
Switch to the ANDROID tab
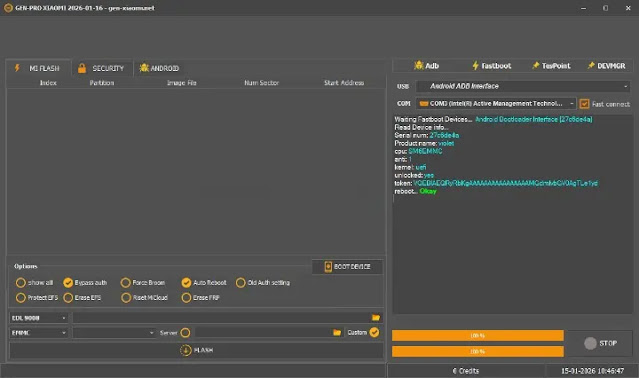click(159, 68)
